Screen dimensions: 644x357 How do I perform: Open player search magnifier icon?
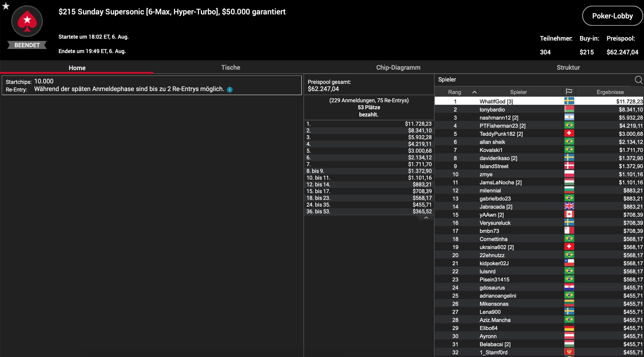(x=638, y=80)
